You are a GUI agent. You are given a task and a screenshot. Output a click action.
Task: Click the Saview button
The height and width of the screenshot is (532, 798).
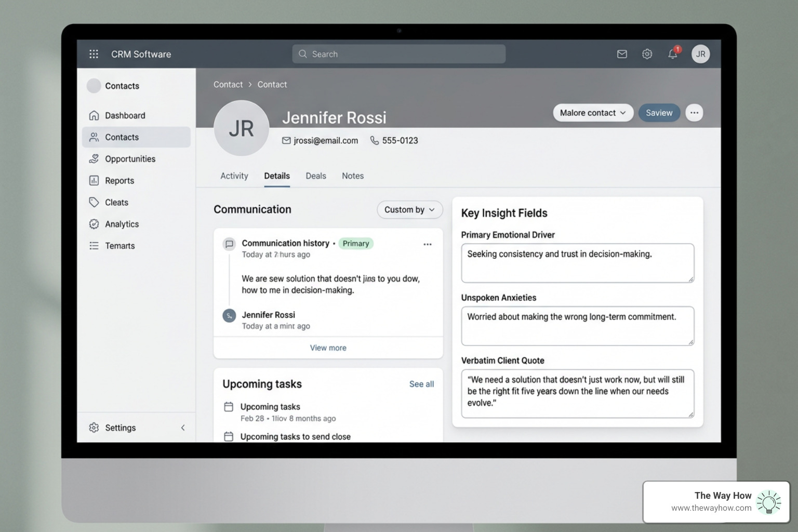[659, 113]
